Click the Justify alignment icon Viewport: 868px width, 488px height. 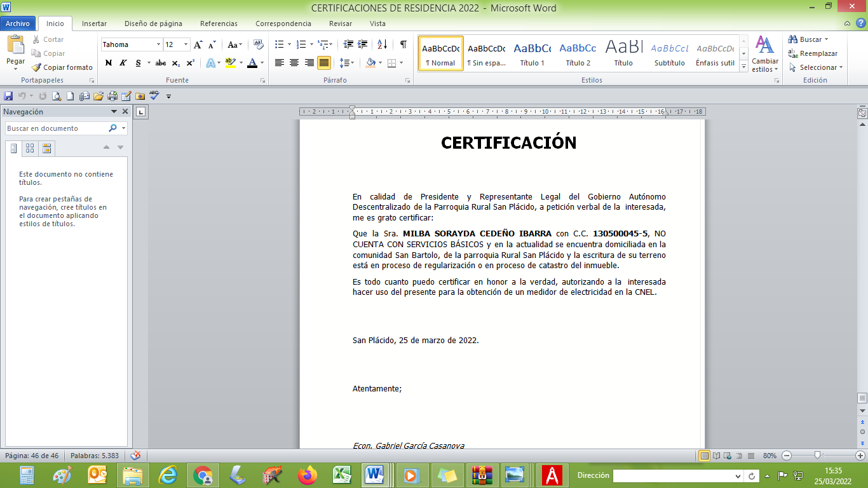click(324, 63)
